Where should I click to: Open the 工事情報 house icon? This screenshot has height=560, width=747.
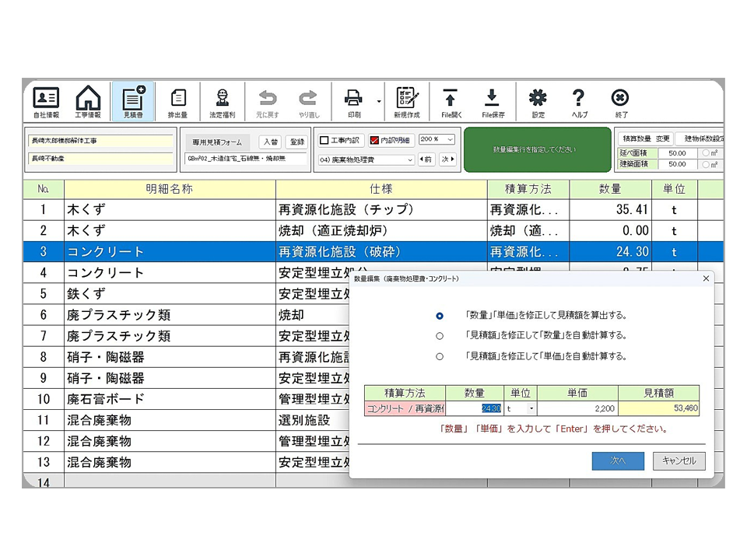[88, 102]
